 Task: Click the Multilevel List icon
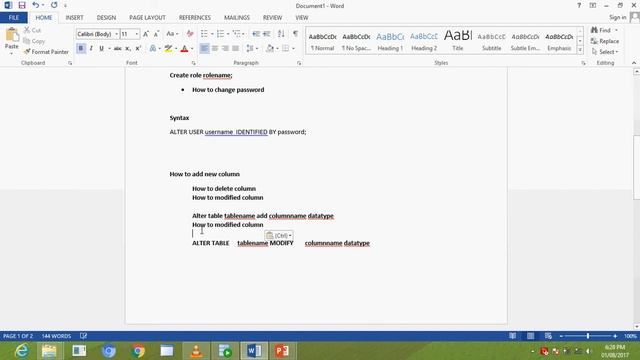coord(236,34)
